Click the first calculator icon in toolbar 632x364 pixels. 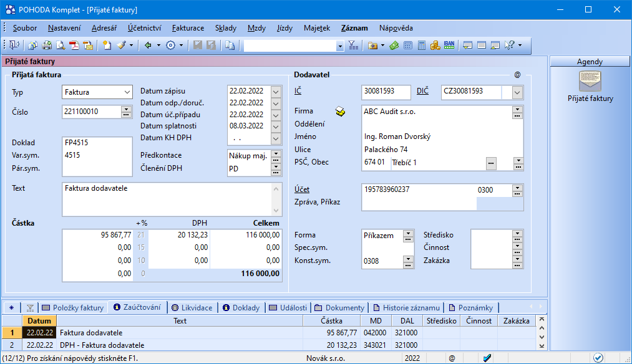[408, 45]
